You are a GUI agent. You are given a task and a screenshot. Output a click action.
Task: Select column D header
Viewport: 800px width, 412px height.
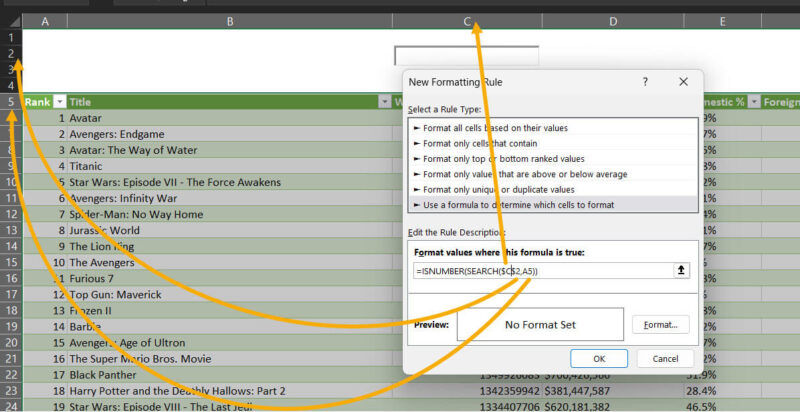tap(613, 21)
